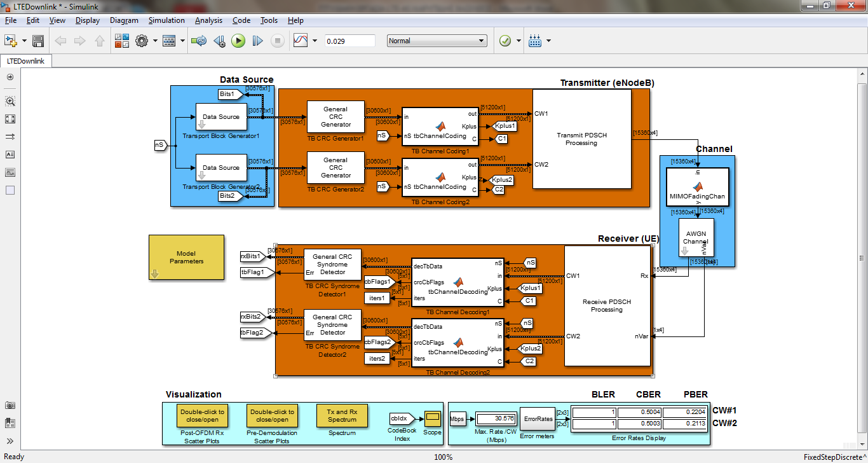Expand the Model Advisor dropdown arrow
Image resolution: width=868 pixels, height=463 pixels.
click(x=519, y=41)
